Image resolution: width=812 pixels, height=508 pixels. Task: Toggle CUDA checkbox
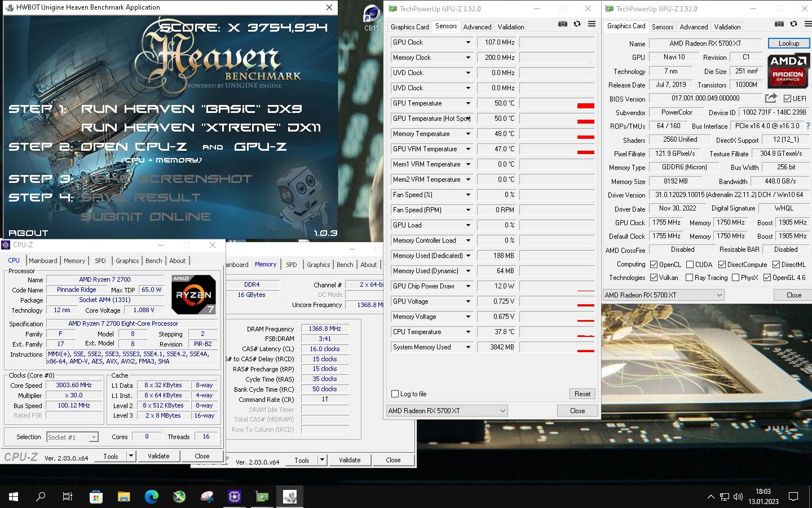(x=689, y=264)
